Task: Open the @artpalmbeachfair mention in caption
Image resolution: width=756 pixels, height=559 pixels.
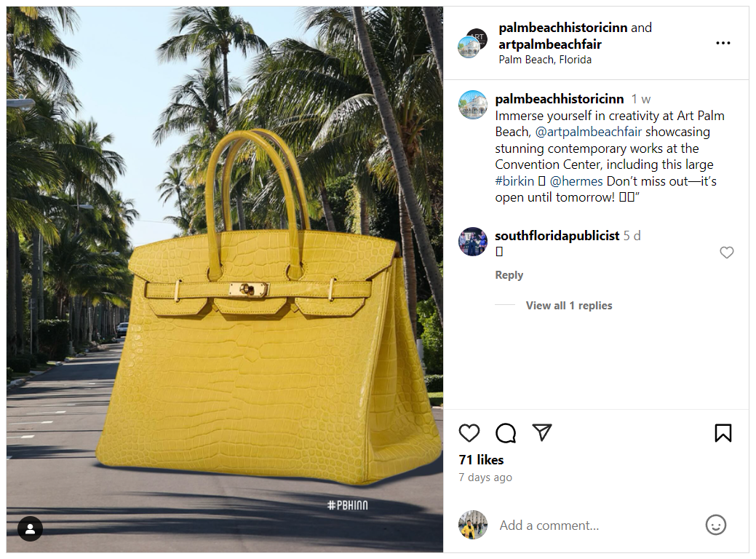Action: tap(588, 132)
